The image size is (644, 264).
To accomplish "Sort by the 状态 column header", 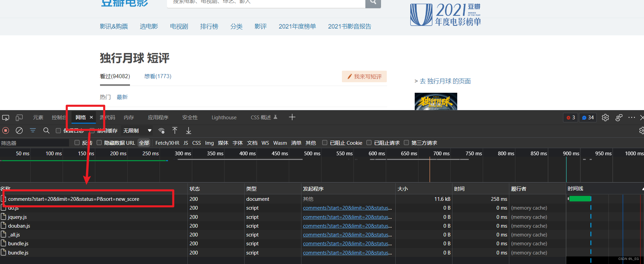I will pyautogui.click(x=216, y=189).
